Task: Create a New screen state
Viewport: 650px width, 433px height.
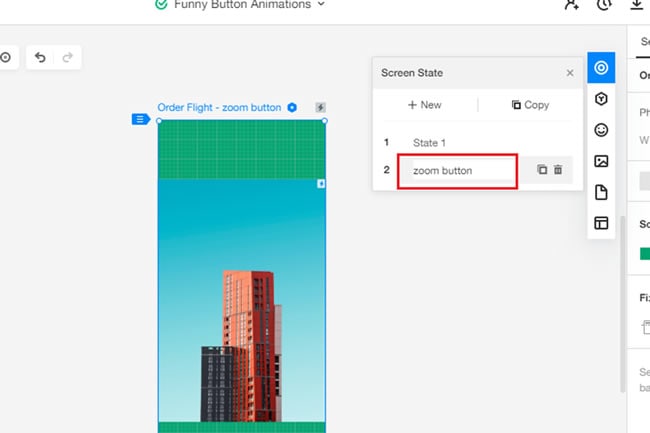Action: [x=425, y=105]
